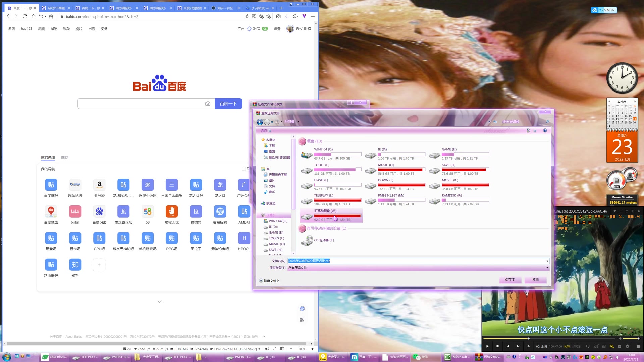The height and width of the screenshot is (362, 644).
Task: Click the browser home icon
Action: click(33, 16)
